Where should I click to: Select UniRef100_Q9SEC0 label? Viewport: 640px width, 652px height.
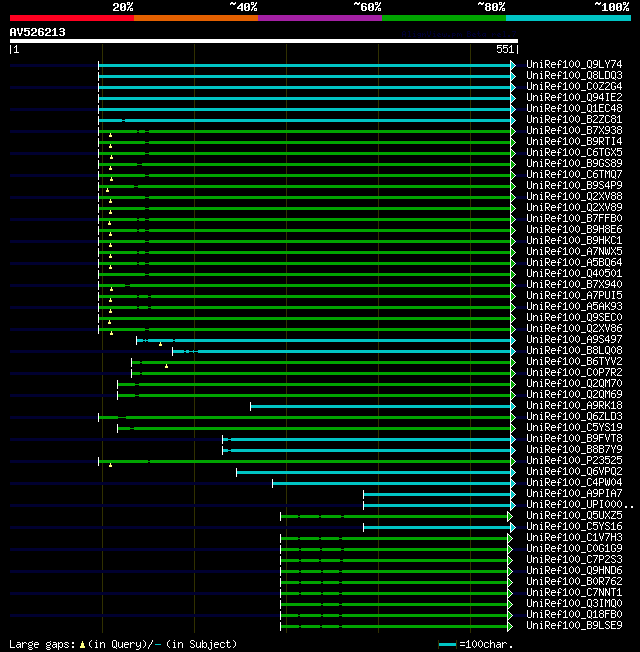tap(574, 318)
